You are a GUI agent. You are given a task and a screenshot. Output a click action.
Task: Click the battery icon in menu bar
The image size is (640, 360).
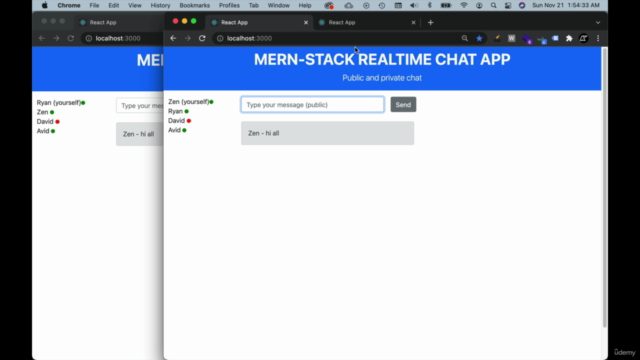(x=446, y=5)
